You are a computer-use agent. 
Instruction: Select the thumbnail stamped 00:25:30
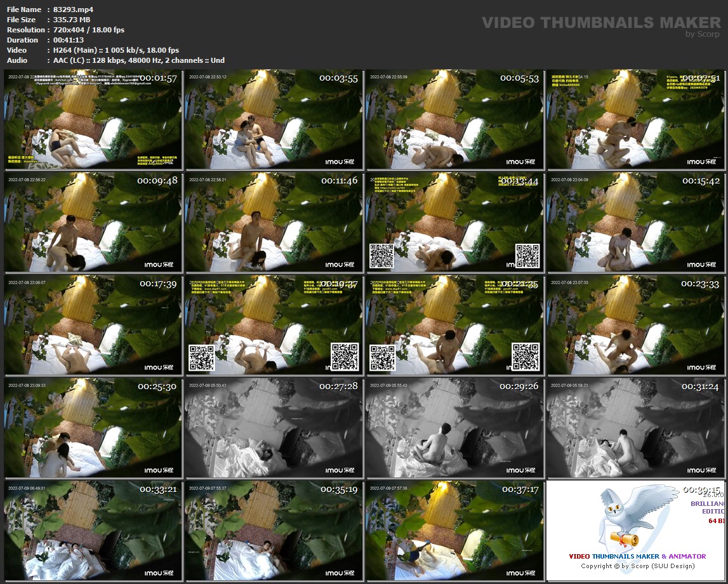coord(93,428)
